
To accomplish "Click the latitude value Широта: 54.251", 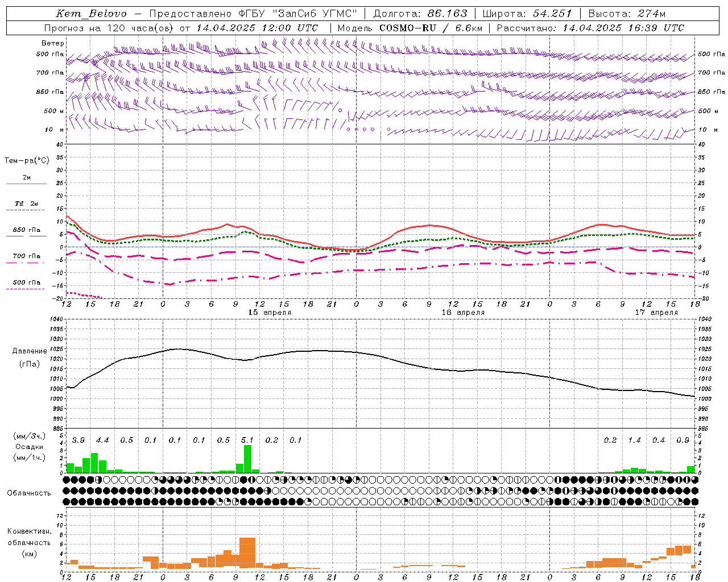I will coord(527,14).
